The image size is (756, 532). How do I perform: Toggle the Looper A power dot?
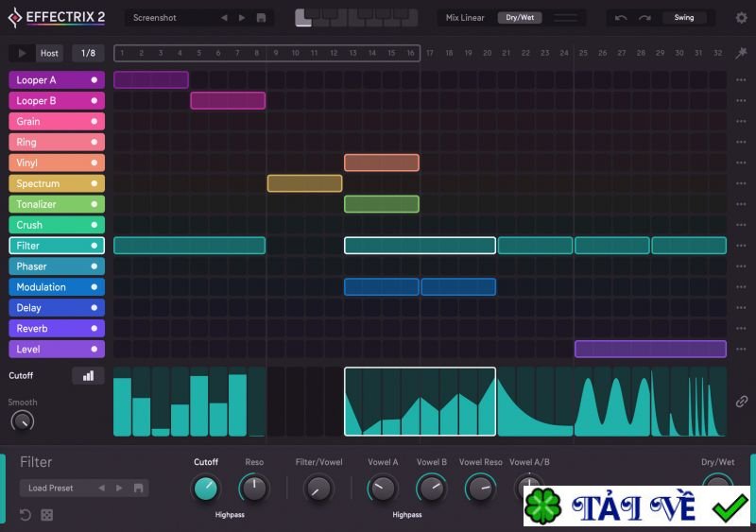94,80
